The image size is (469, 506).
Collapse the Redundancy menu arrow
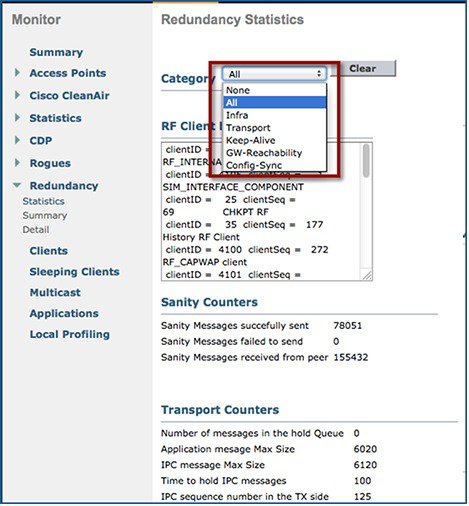pos(17,185)
